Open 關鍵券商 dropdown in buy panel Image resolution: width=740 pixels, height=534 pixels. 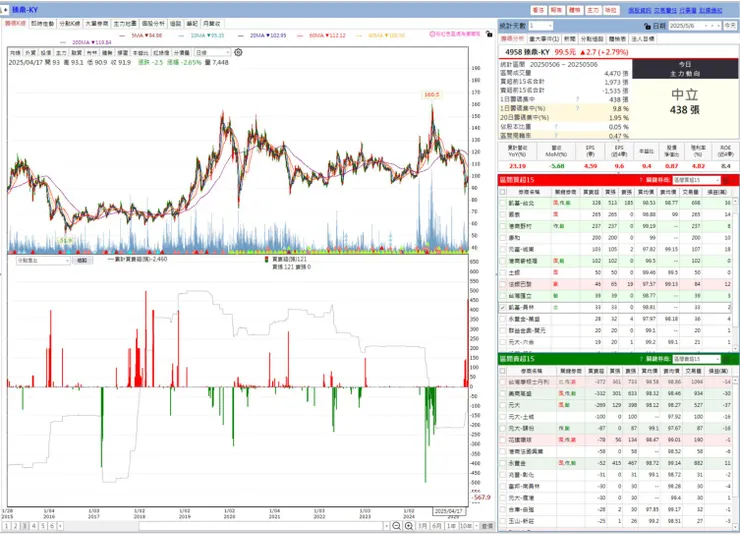(x=696, y=180)
